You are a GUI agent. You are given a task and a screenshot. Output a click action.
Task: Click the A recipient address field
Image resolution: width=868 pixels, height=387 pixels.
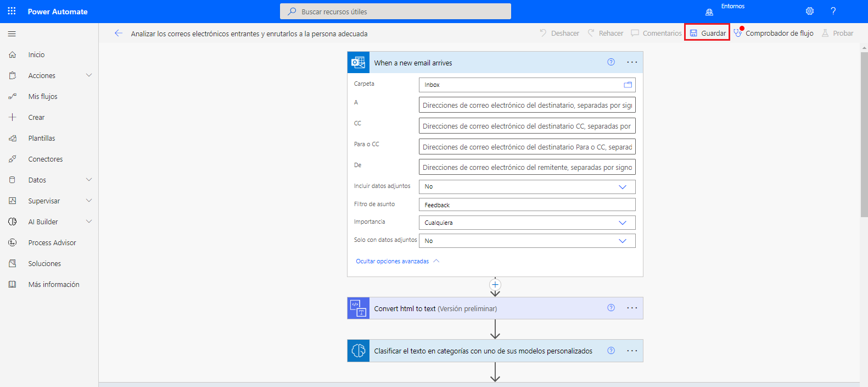tap(527, 105)
